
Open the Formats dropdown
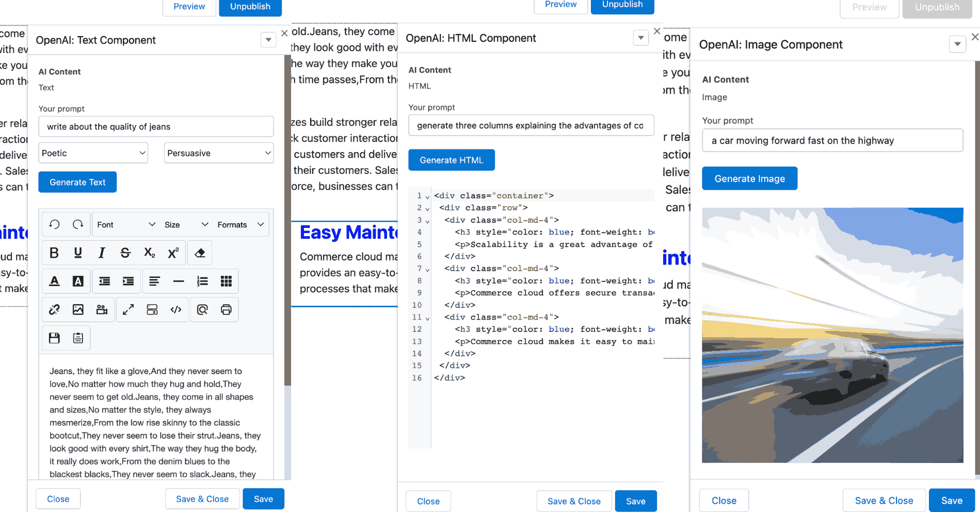[x=240, y=224]
